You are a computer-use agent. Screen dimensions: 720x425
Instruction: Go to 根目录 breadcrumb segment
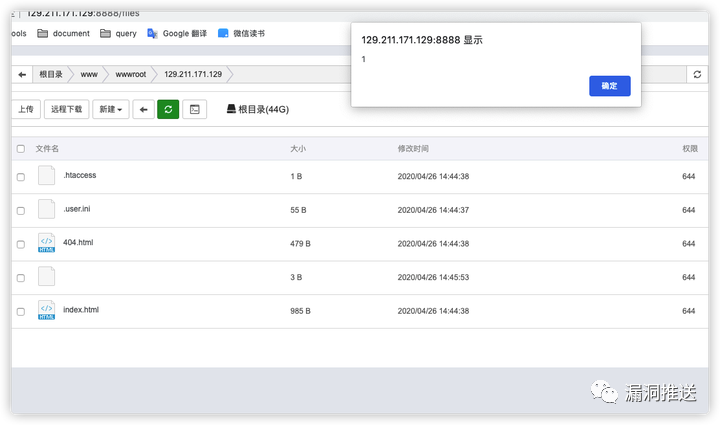pos(51,74)
